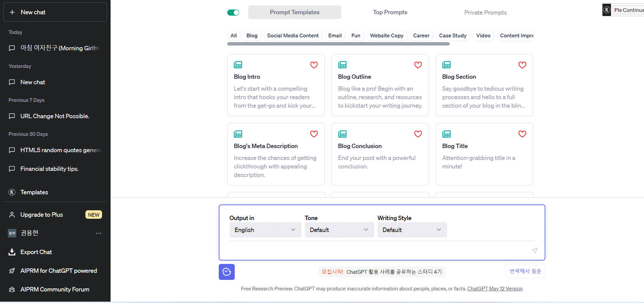Switch to the Top Prompts tab
The width and height of the screenshot is (644, 303).
(x=390, y=12)
